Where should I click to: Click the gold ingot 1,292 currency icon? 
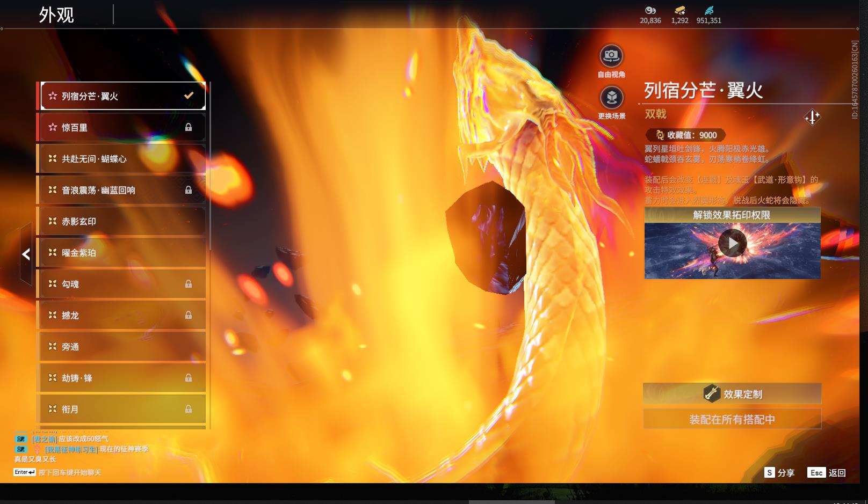coord(680,10)
